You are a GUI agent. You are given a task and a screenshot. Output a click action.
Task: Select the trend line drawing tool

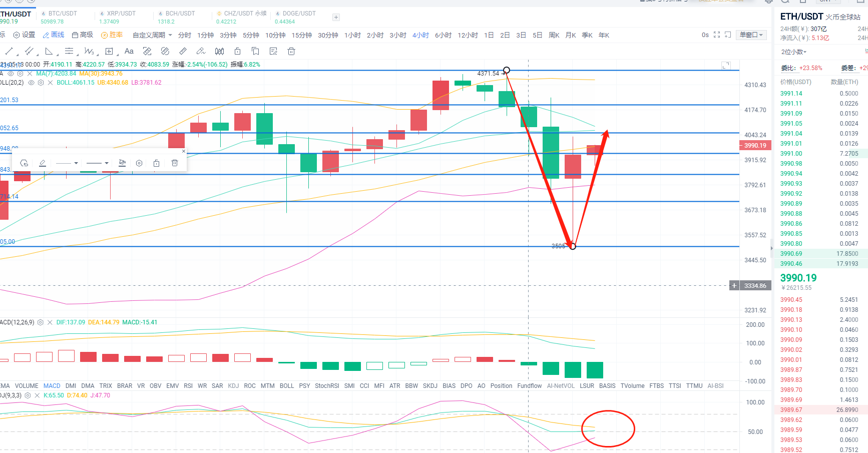9,51
